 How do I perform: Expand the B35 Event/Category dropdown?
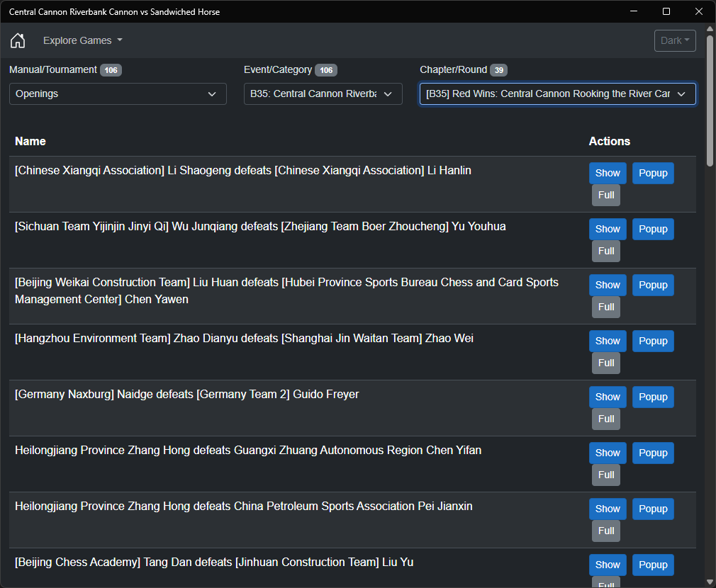click(323, 94)
